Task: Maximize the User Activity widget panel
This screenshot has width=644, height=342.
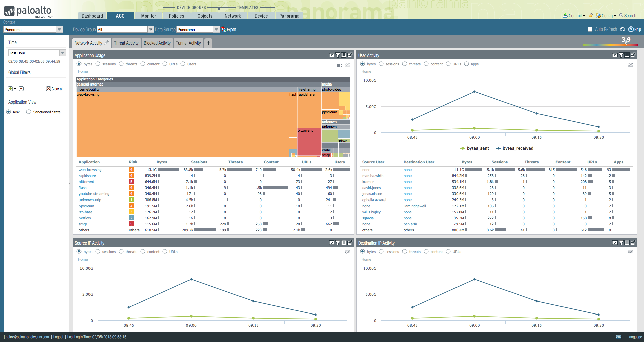Action: 615,55
